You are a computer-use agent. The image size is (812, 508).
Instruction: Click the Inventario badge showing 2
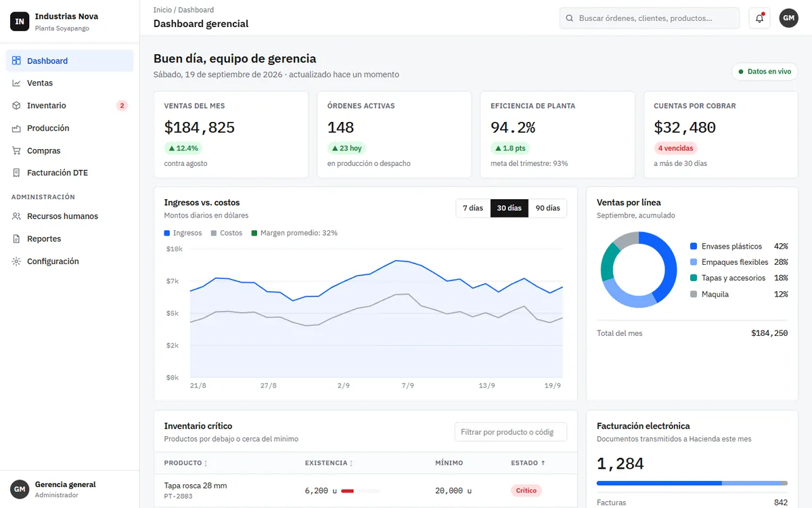pos(122,106)
